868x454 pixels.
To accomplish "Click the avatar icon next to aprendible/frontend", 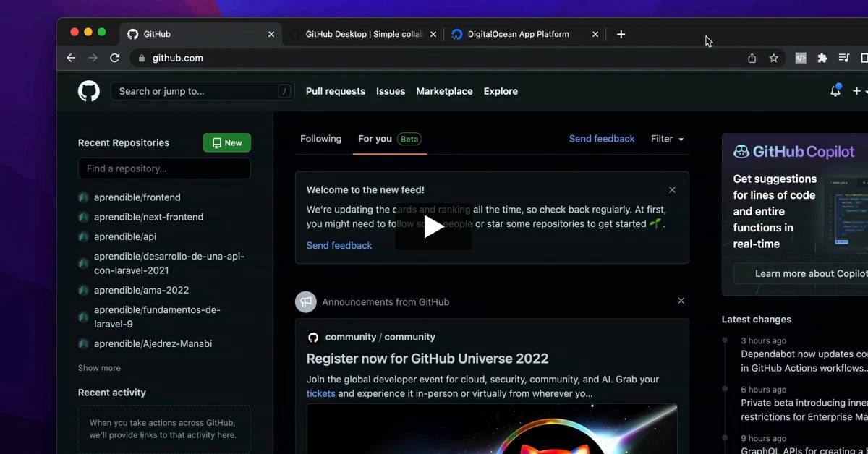I will (83, 197).
